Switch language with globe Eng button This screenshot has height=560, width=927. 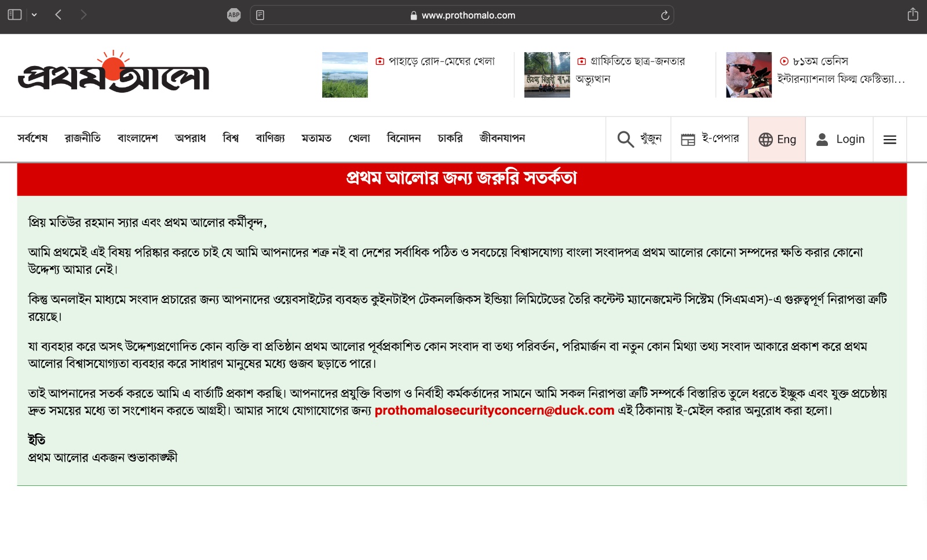777,139
